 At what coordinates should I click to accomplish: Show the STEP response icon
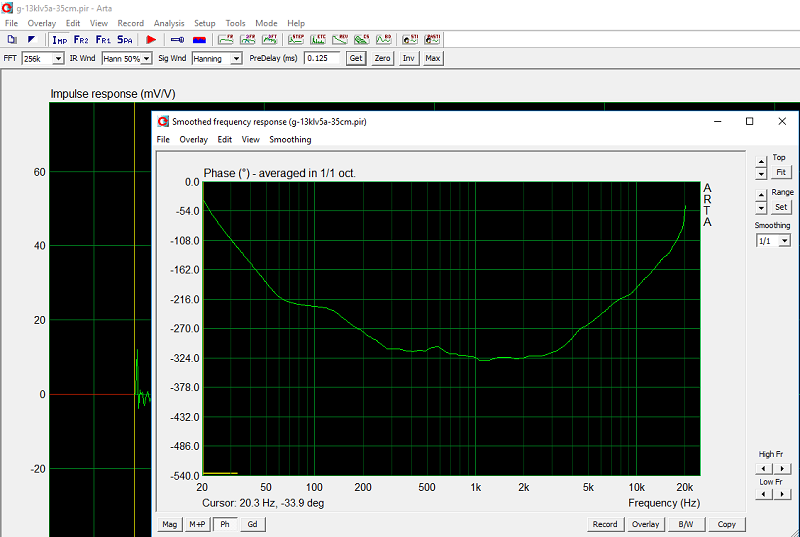(x=296, y=39)
